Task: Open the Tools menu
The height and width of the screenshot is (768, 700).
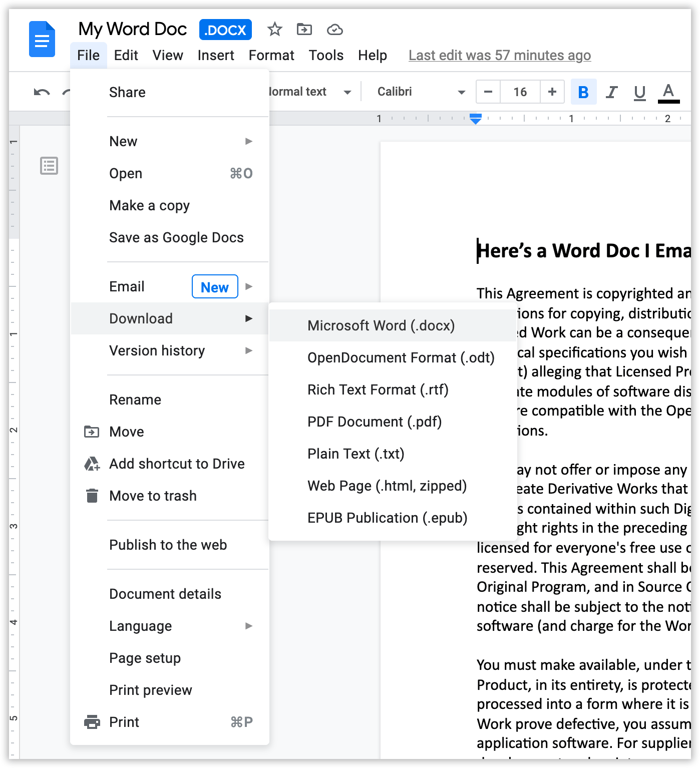Action: click(x=326, y=55)
